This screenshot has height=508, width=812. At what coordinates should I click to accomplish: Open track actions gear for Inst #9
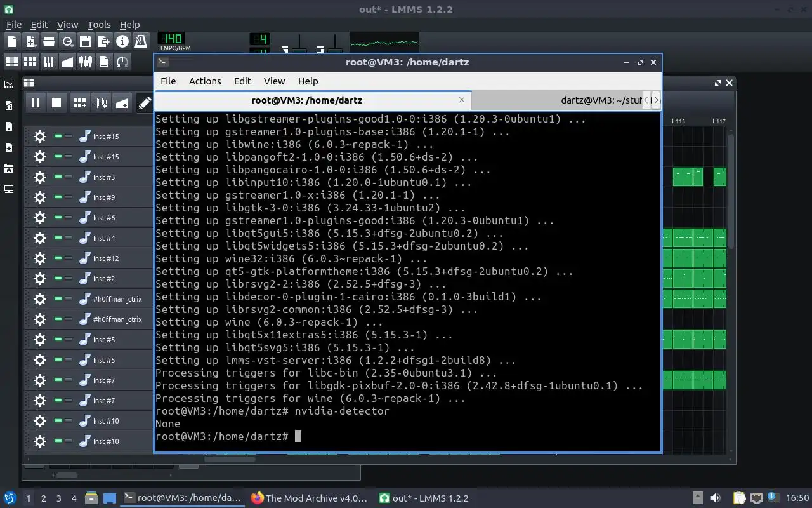click(x=40, y=197)
